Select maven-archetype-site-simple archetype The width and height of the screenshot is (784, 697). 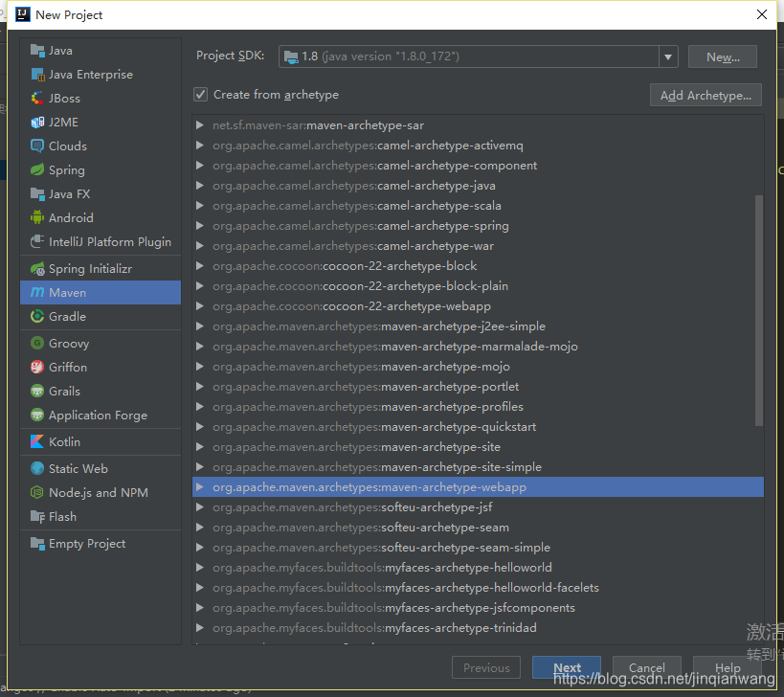point(478,467)
